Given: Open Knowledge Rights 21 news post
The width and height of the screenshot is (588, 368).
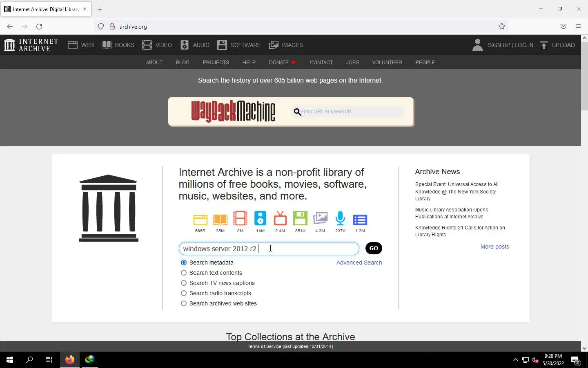Looking at the screenshot, I should click(460, 231).
